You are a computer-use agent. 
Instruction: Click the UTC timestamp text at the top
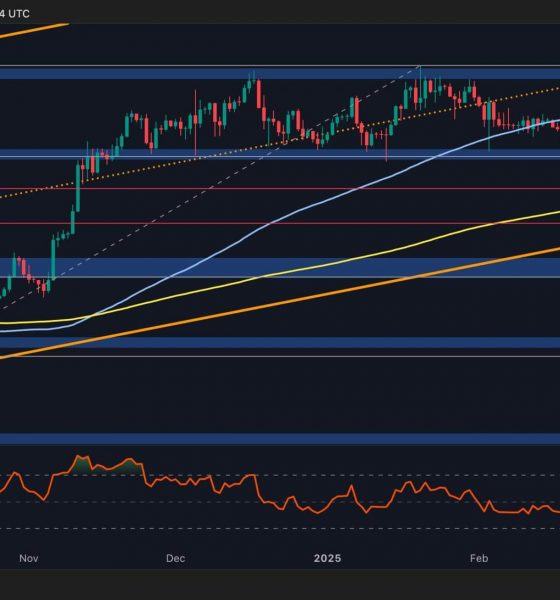15,14
